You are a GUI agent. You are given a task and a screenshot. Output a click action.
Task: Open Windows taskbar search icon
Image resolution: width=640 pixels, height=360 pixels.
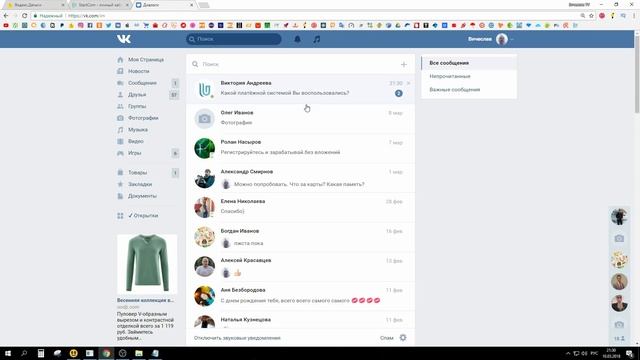24,353
